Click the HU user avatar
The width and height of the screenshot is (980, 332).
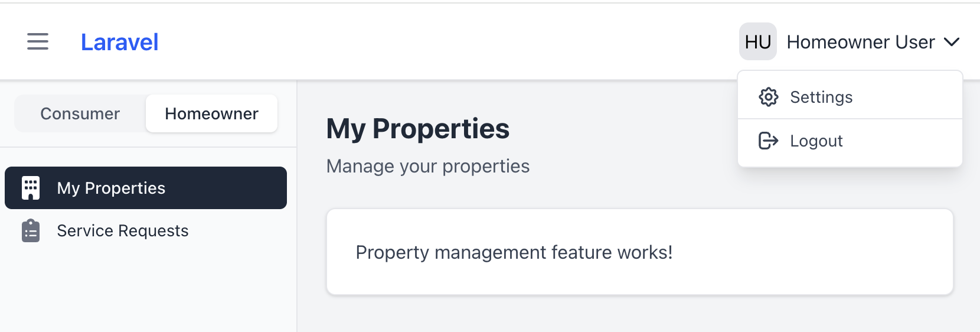pyautogui.click(x=757, y=42)
